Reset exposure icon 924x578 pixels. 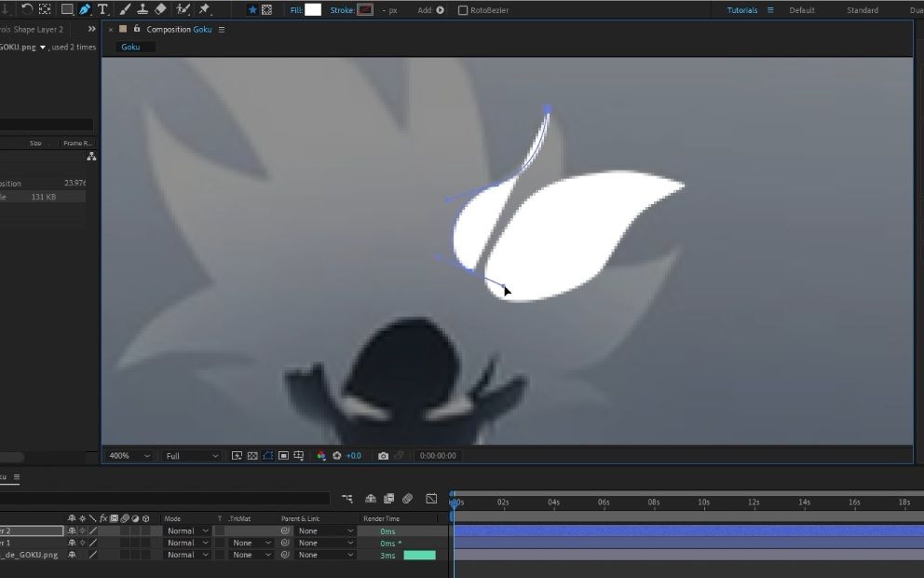(x=337, y=455)
